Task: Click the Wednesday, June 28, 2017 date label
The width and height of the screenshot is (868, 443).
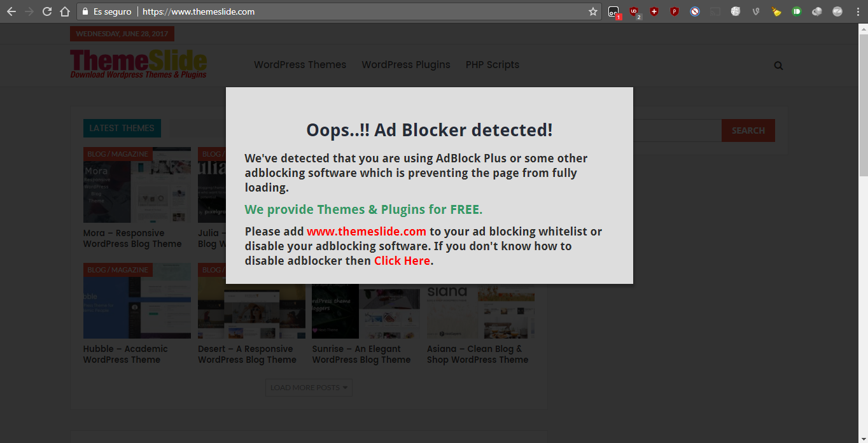Action: tap(122, 34)
